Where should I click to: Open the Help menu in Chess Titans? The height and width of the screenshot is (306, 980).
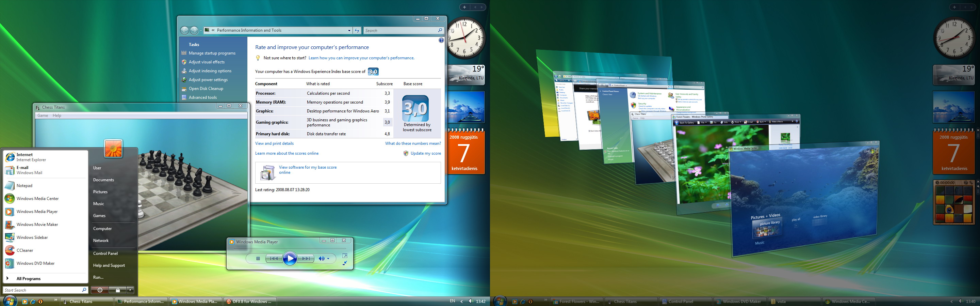tap(57, 116)
